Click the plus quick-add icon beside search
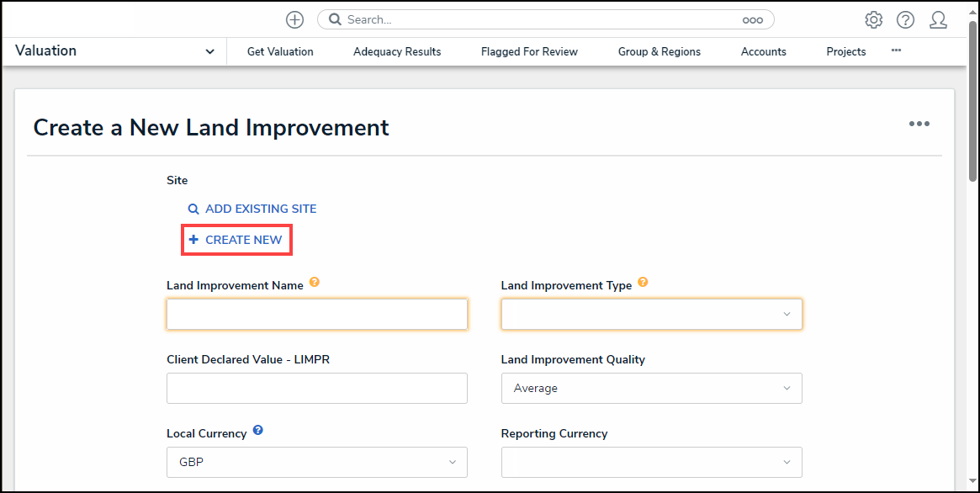The height and width of the screenshot is (493, 980). [x=294, y=20]
